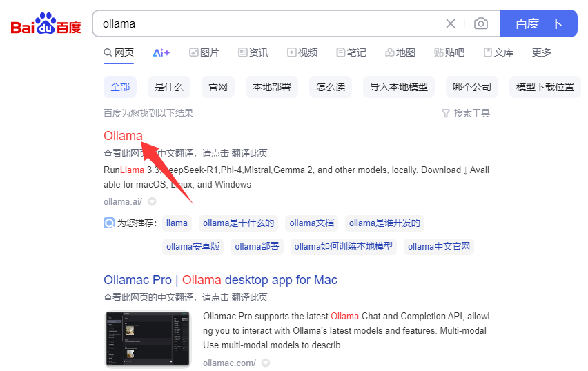
Task: Click the ollama文档 suggestion
Action: tap(312, 223)
